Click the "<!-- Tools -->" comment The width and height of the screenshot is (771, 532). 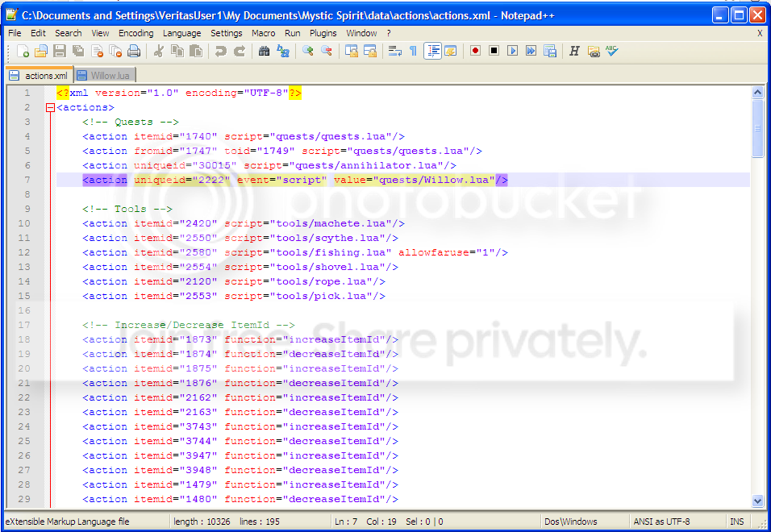pos(128,209)
